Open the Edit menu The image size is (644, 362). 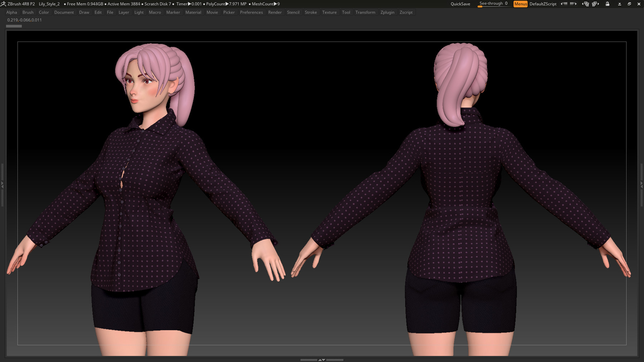point(98,12)
